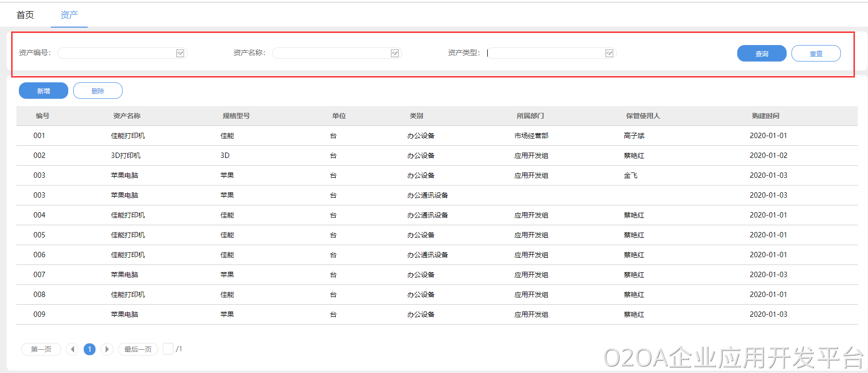Open asset row 002 3D打印机
868x373 pixels.
coord(125,155)
